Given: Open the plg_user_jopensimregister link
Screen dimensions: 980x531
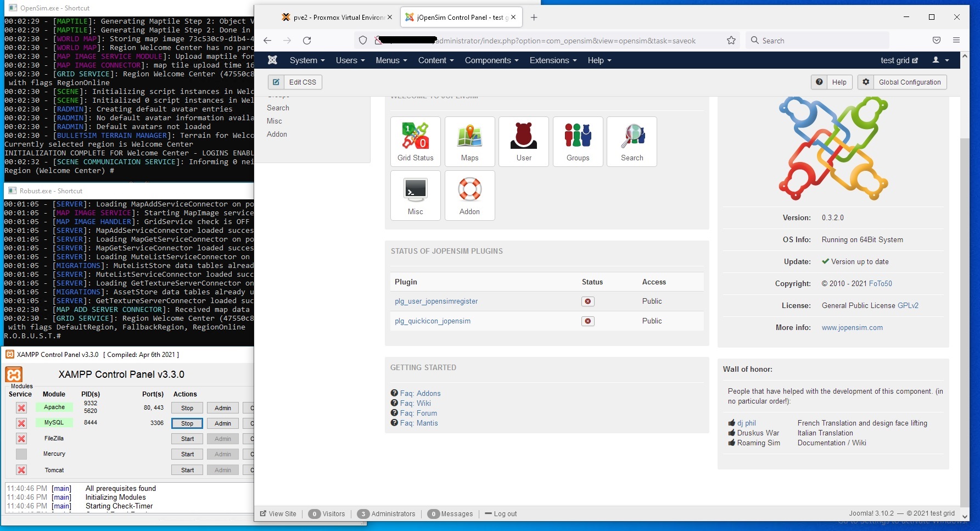Looking at the screenshot, I should pyautogui.click(x=436, y=301).
